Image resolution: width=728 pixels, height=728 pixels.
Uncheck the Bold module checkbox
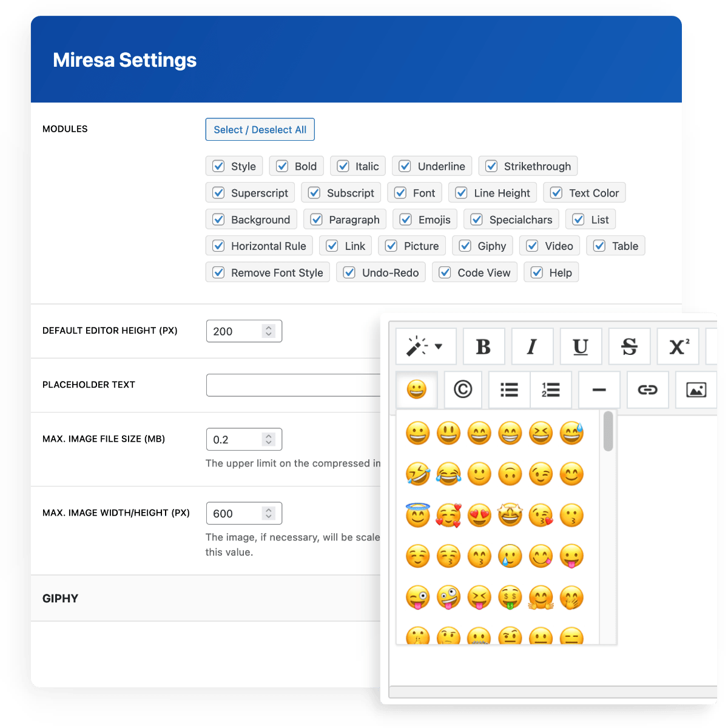pyautogui.click(x=282, y=166)
